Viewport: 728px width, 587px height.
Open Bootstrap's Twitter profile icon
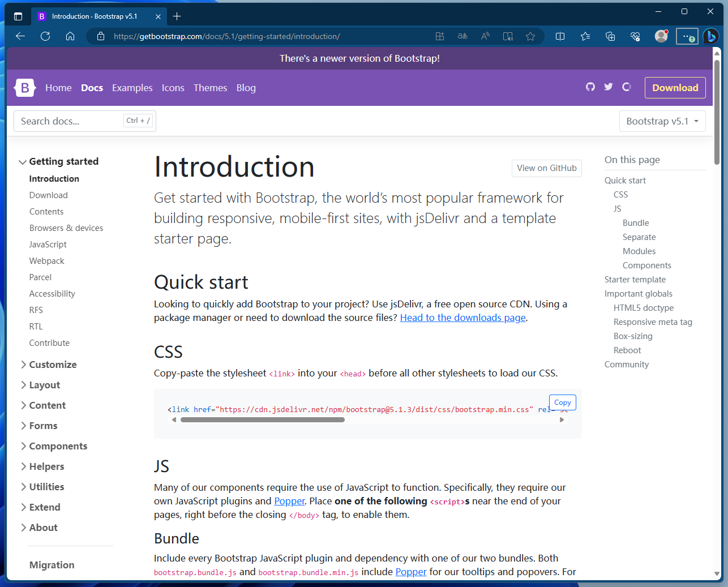click(608, 87)
